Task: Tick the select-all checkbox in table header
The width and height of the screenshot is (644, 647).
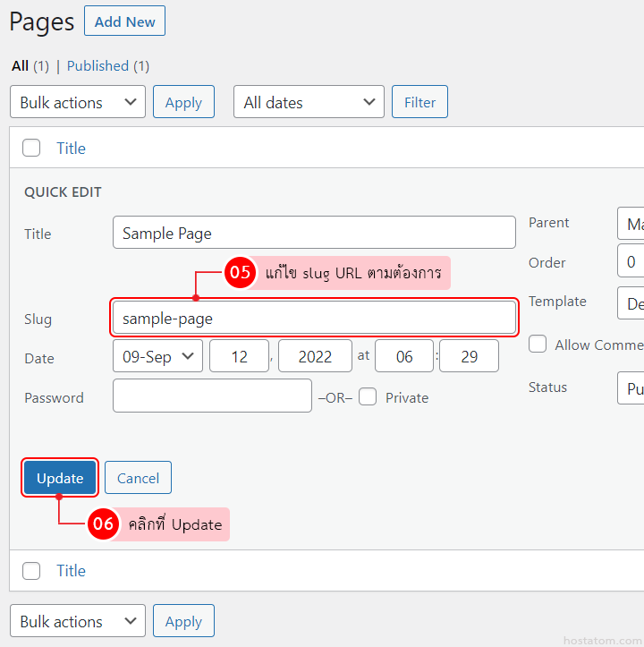Action: click(31, 149)
